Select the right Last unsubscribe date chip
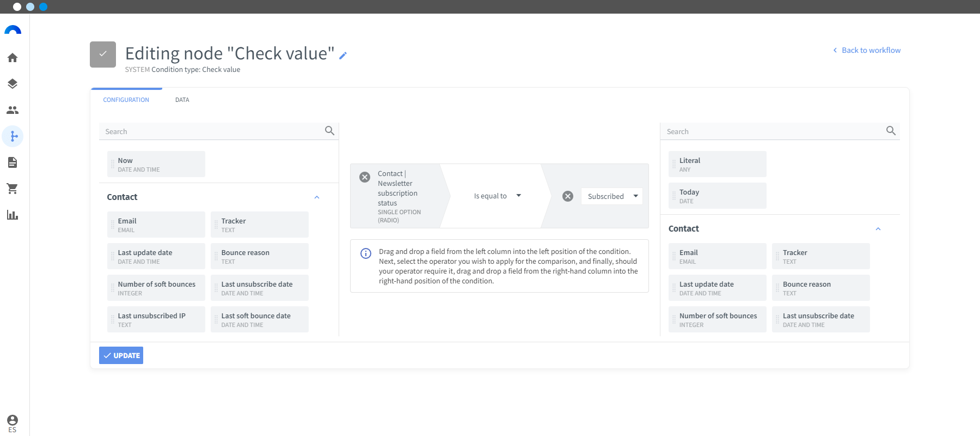 point(821,319)
